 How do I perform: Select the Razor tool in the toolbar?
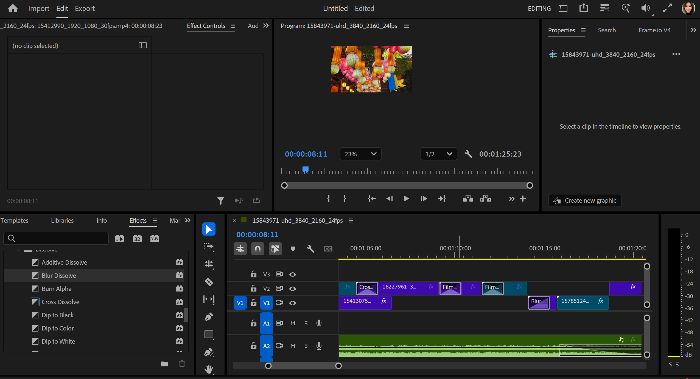coord(208,282)
